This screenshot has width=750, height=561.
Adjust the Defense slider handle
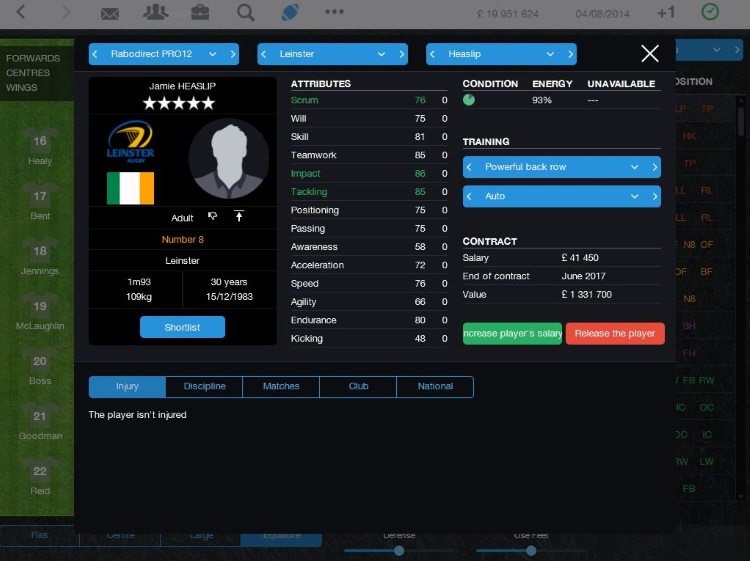399,551
